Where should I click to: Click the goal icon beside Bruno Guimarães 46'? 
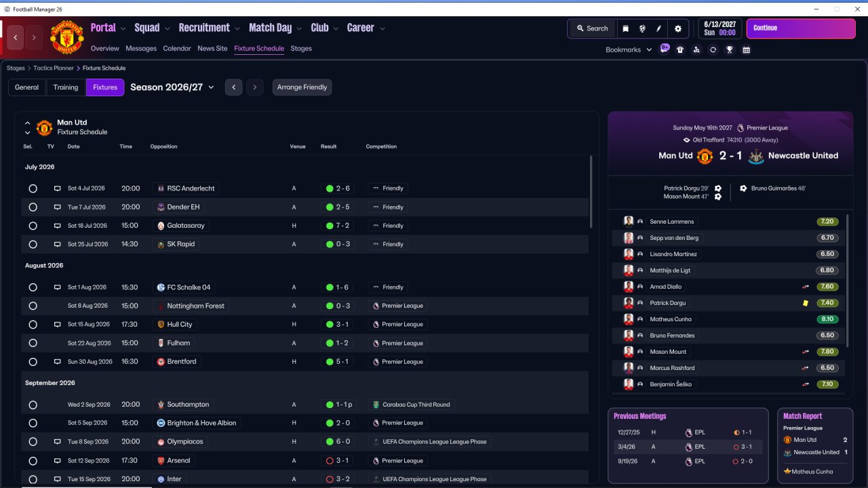coord(743,188)
